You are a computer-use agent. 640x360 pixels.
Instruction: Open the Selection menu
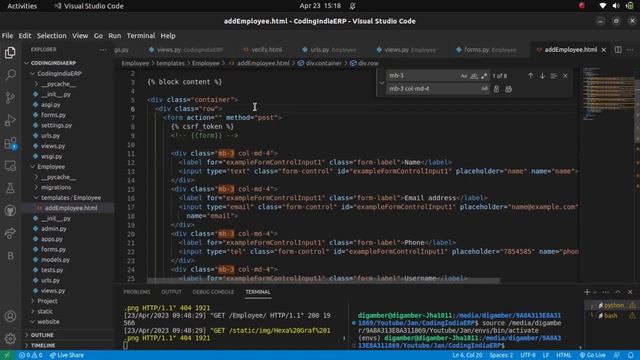(51, 36)
